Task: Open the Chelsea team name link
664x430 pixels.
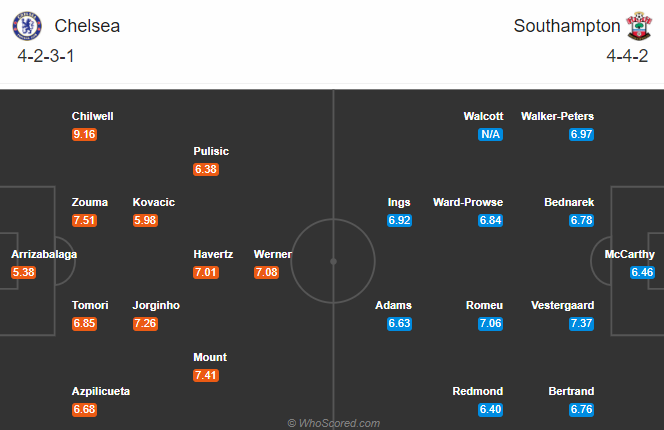Action: click(x=87, y=26)
